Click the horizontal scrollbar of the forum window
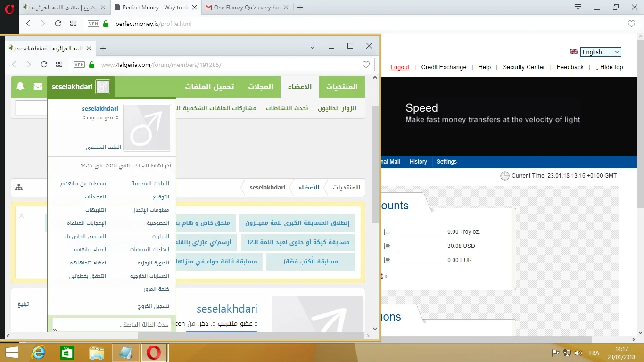The width and height of the screenshot is (644, 362). pos(189,336)
